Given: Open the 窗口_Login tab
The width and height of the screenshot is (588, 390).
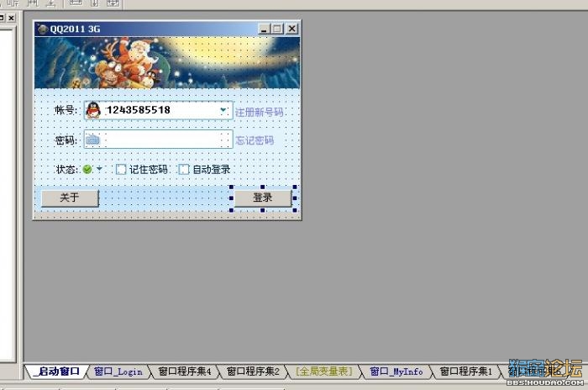Looking at the screenshot, I should click(x=118, y=372).
